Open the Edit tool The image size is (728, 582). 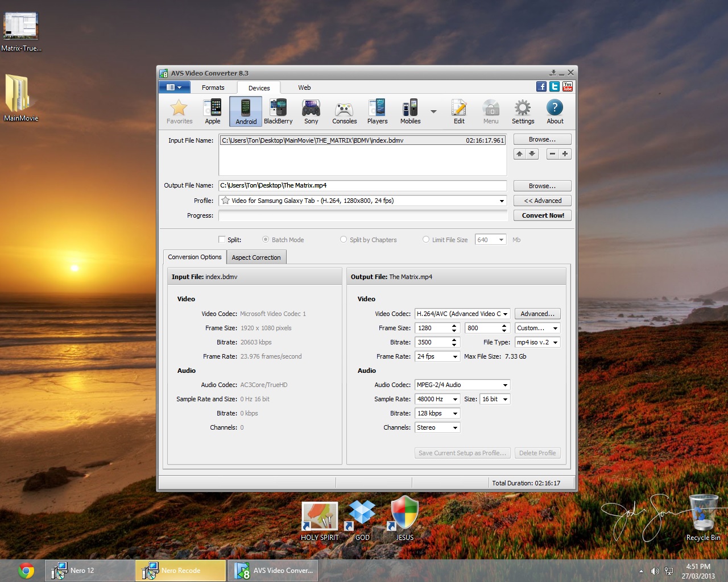tap(459, 111)
